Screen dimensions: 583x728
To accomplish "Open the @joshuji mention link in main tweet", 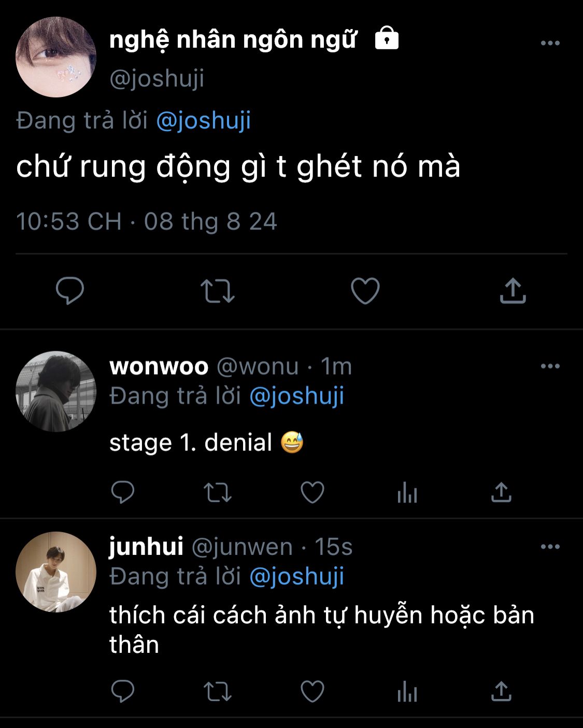I will coord(203,121).
